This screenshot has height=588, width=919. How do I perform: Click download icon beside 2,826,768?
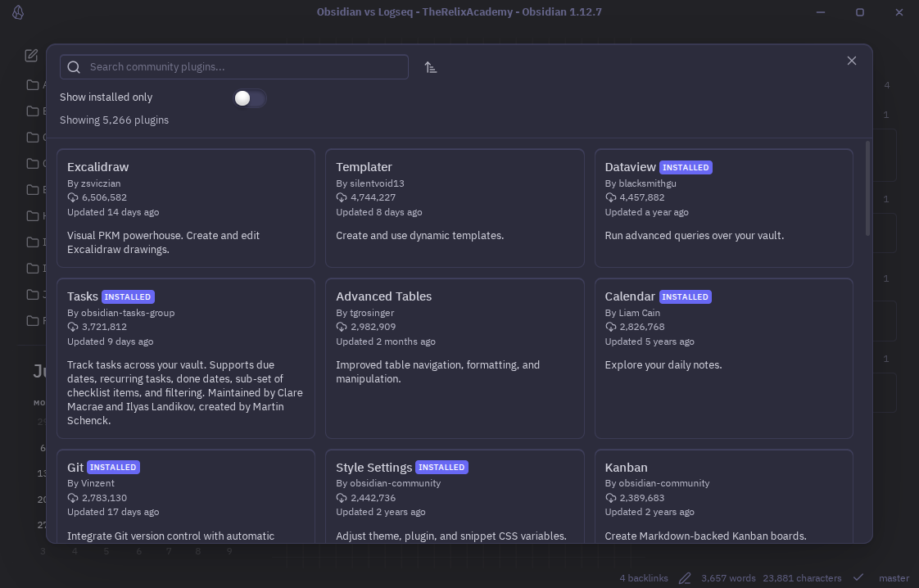611,327
